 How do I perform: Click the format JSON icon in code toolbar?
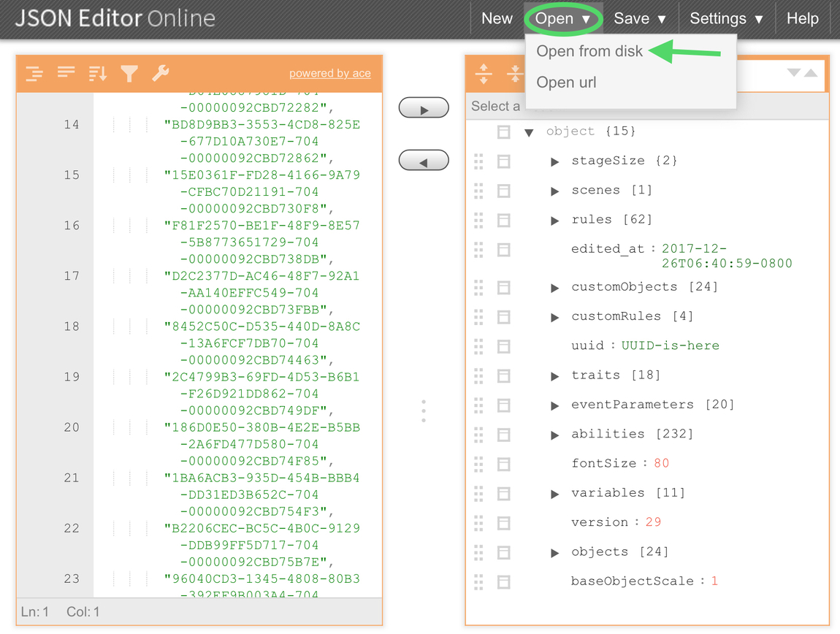tap(34, 73)
